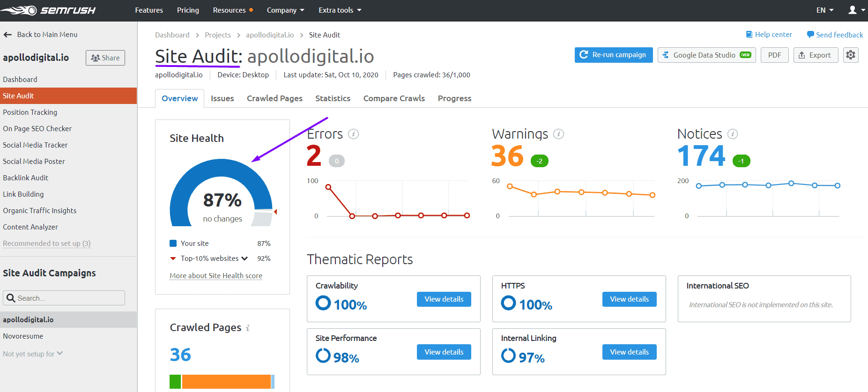Open Backlink Audit in sidebar
Screen dimensions: 868x392
[x=26, y=178]
